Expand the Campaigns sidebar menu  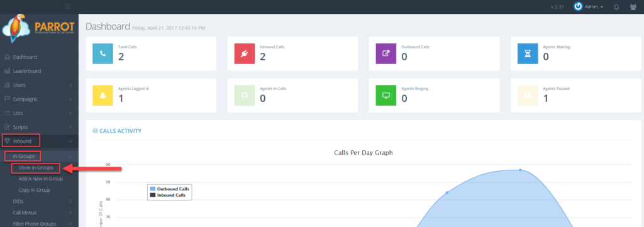tap(39, 99)
